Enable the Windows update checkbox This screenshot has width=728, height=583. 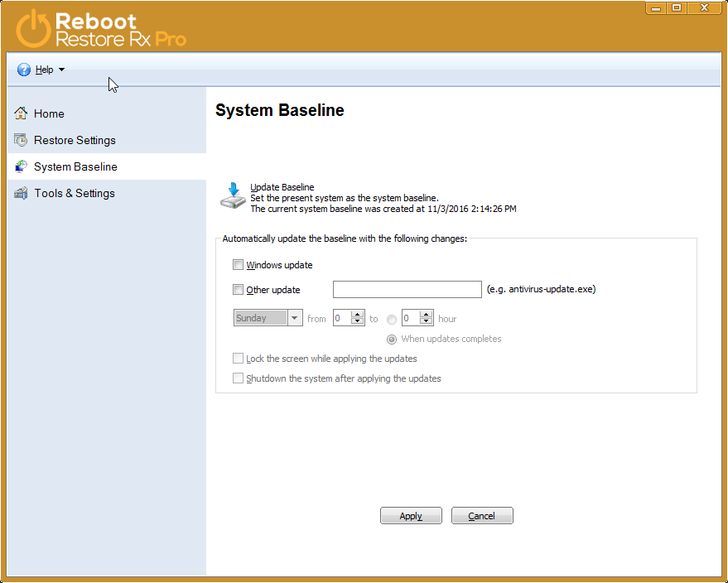point(239,265)
